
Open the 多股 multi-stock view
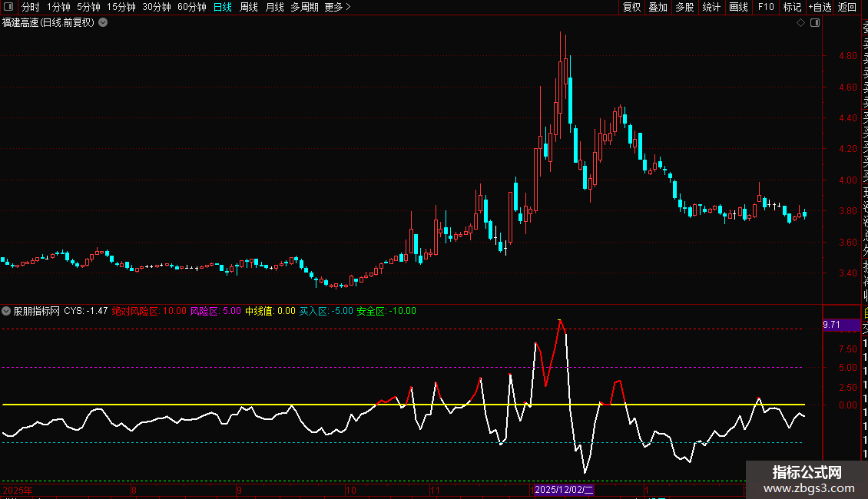684,7
